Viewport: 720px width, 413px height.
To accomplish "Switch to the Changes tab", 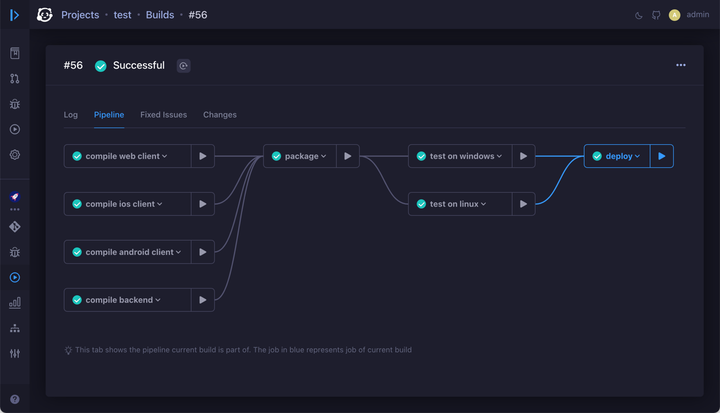I will coord(220,115).
